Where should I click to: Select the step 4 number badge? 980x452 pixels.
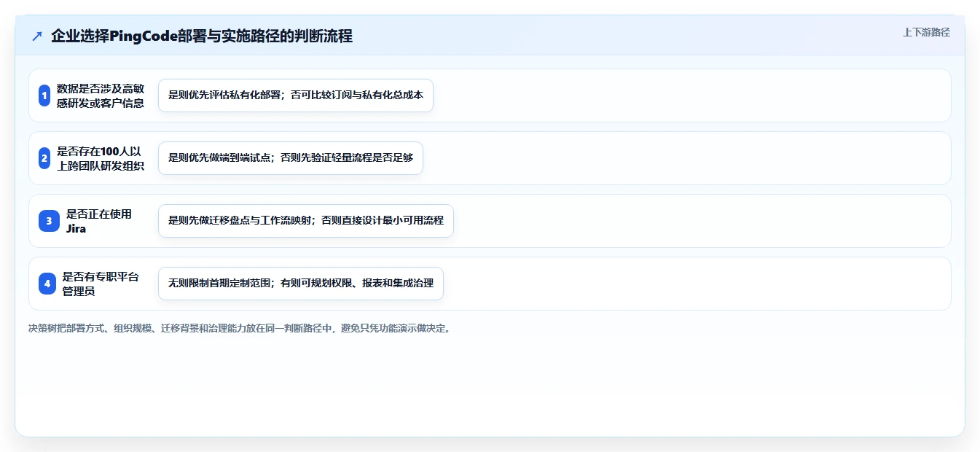[x=47, y=284]
